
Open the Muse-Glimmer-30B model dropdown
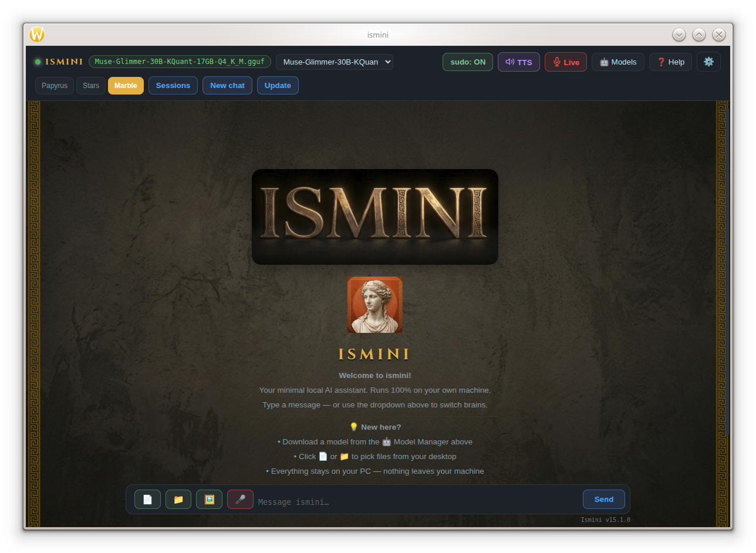(335, 62)
